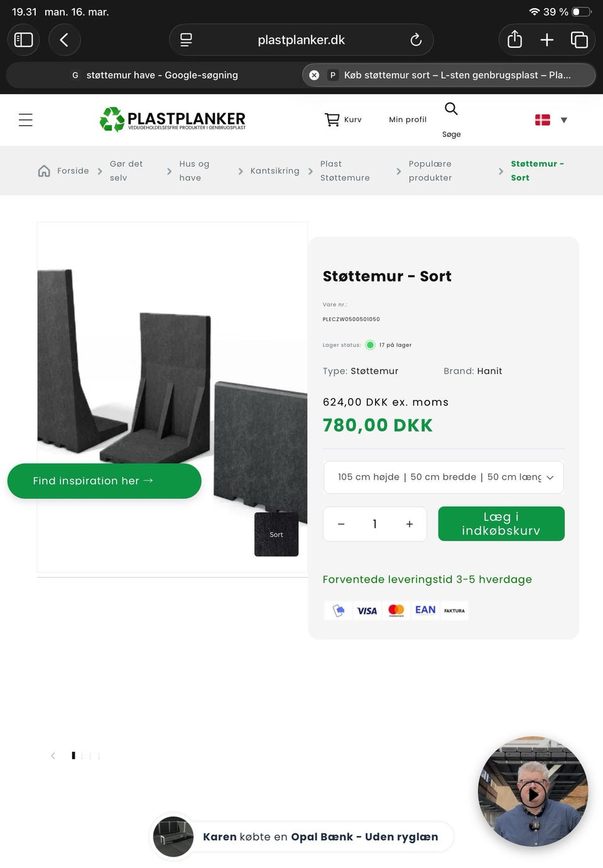Switch to støttemur have Google tab
This screenshot has height=868, width=603.
[x=155, y=75]
